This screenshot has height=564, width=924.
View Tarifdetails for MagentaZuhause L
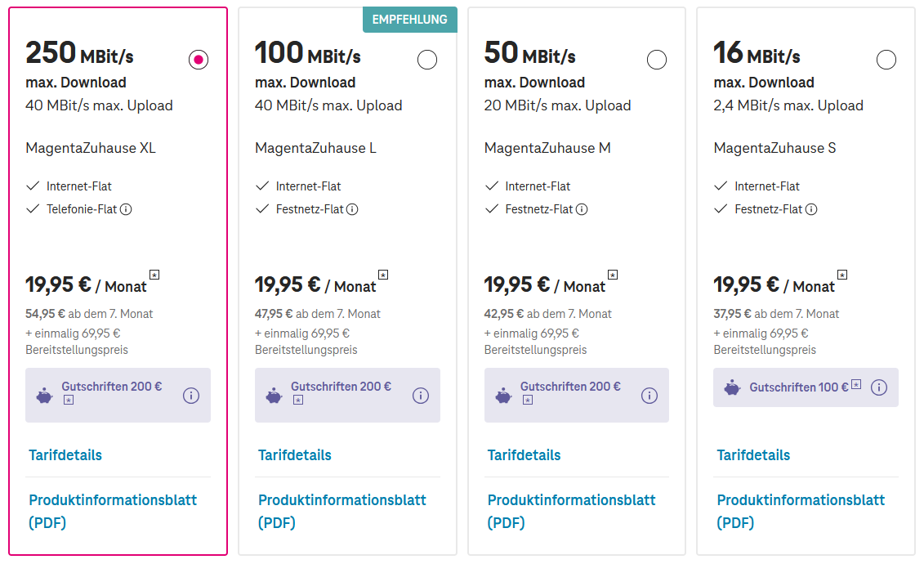coord(295,455)
